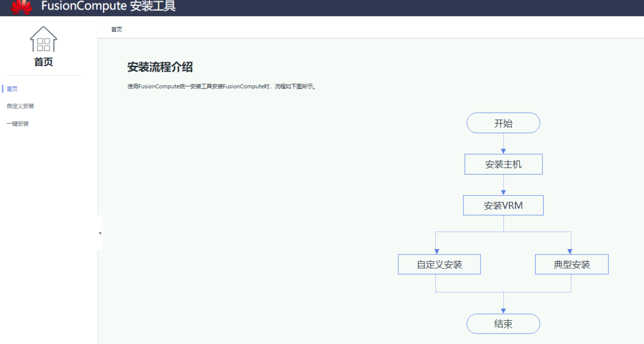Choose the 典型安装 flowchart box
This screenshot has width=644, height=344.
(571, 265)
